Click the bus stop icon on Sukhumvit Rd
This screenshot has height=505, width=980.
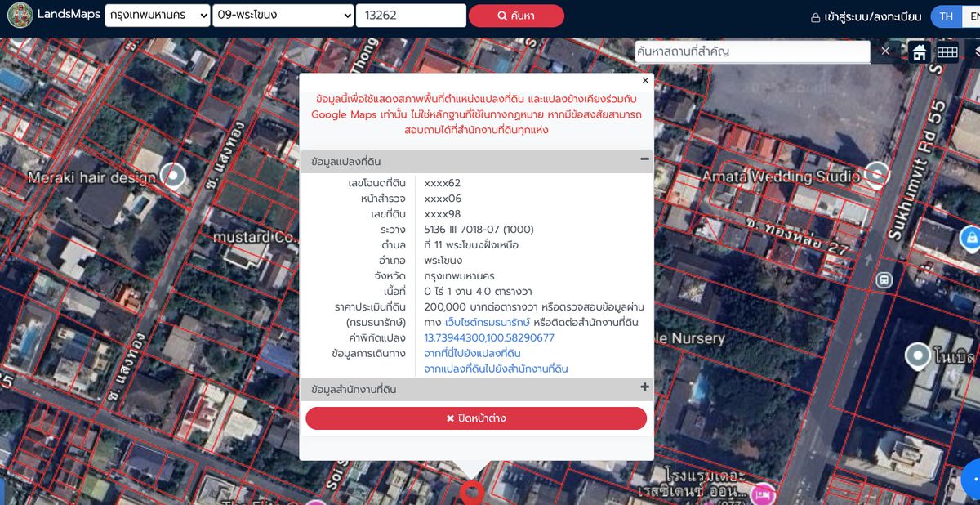[884, 280]
